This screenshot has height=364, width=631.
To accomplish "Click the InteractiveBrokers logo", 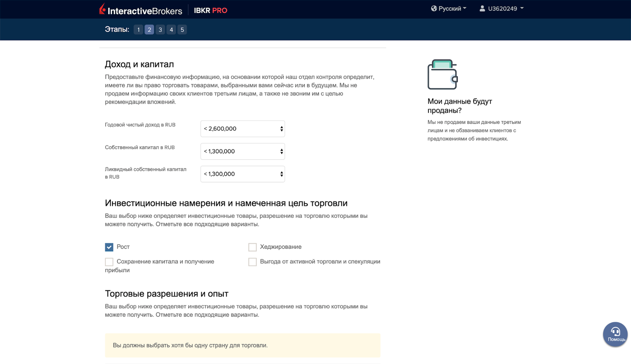I will (141, 10).
